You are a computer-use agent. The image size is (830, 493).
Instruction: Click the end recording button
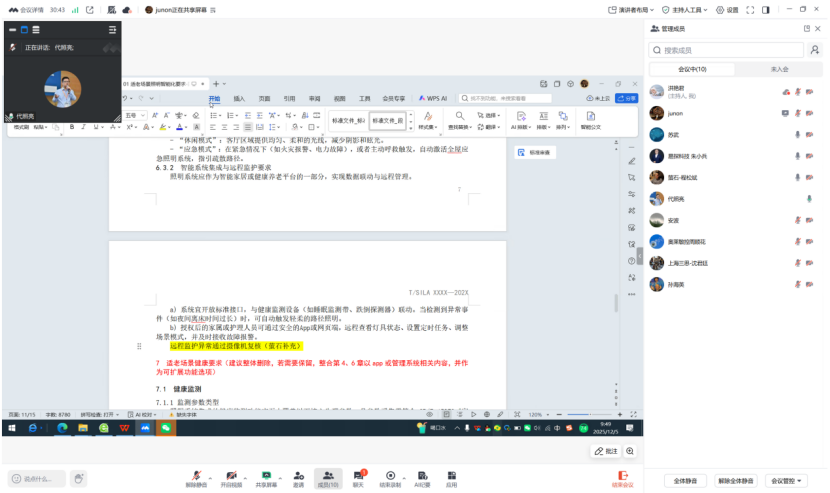pyautogui.click(x=390, y=478)
